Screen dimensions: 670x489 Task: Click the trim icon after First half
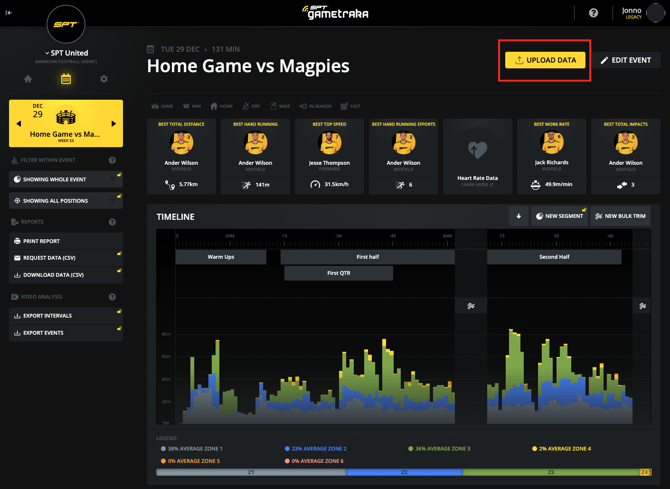tap(471, 306)
